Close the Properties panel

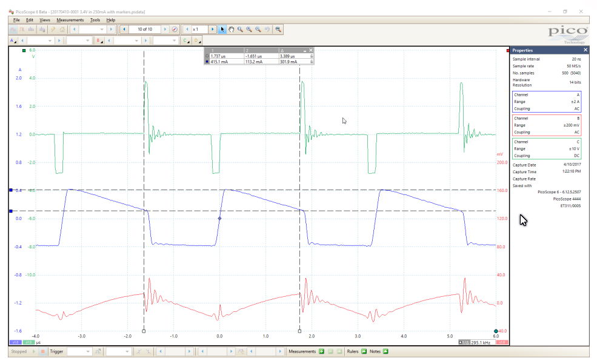(585, 50)
